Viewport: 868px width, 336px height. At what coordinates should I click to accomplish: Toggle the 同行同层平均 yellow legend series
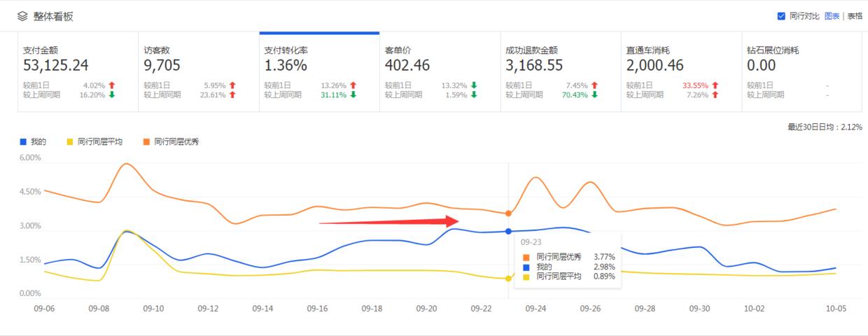[94, 141]
